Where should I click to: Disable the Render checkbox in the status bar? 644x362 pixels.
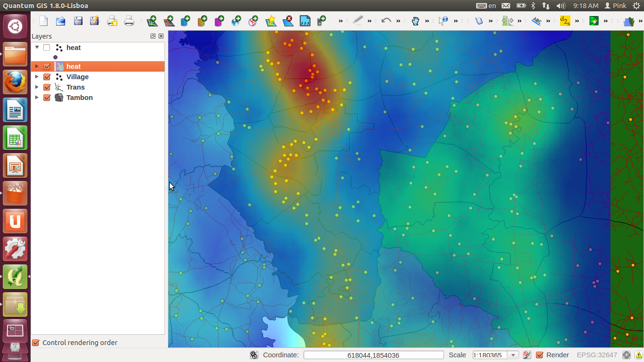coord(539,355)
